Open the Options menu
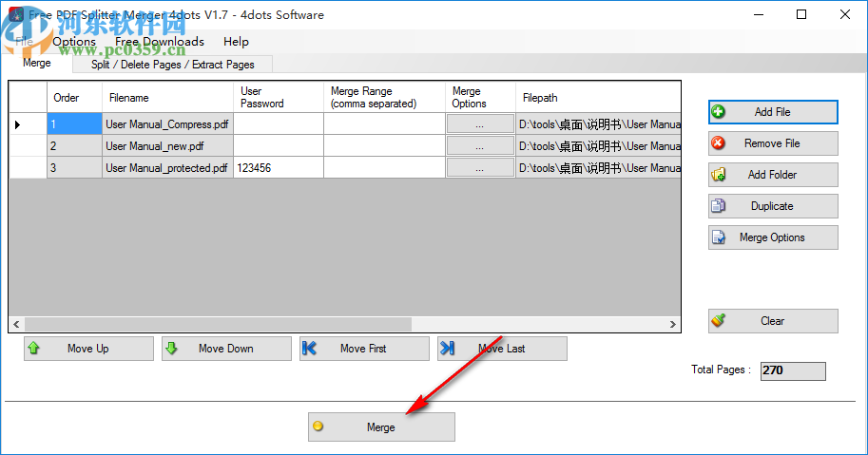The width and height of the screenshot is (868, 455). (74, 42)
